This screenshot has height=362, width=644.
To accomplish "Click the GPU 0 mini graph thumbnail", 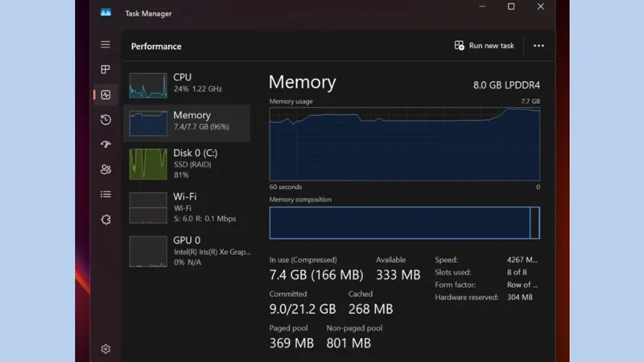I will [148, 251].
